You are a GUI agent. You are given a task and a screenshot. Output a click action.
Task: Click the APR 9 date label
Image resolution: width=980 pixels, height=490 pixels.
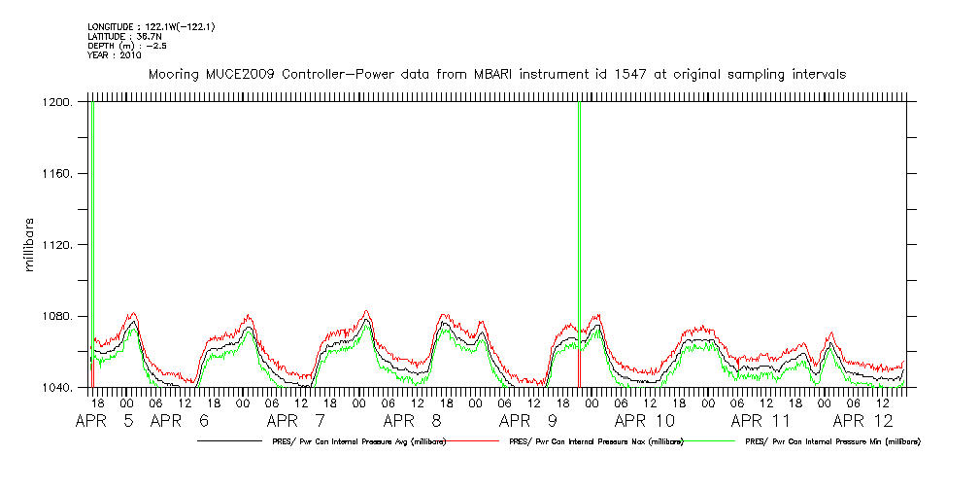pyautogui.click(x=529, y=421)
